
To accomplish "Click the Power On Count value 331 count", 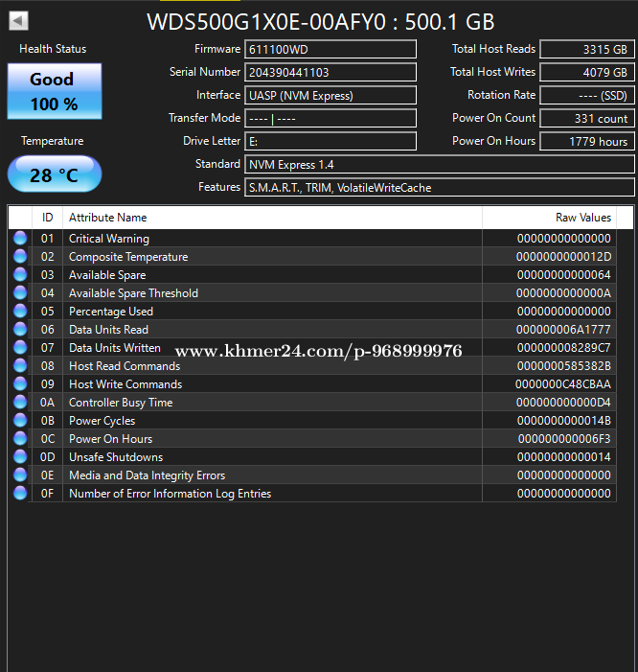I will [587, 118].
